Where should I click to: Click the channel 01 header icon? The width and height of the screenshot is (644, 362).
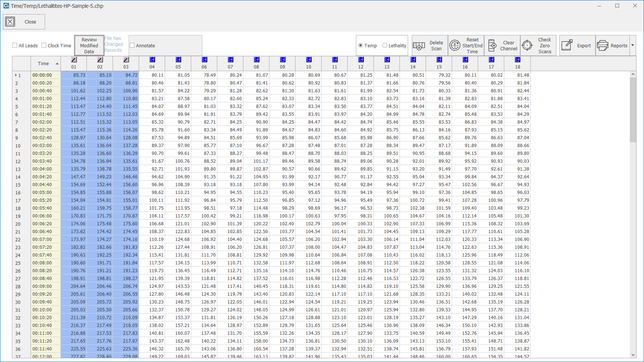pyautogui.click(x=74, y=60)
